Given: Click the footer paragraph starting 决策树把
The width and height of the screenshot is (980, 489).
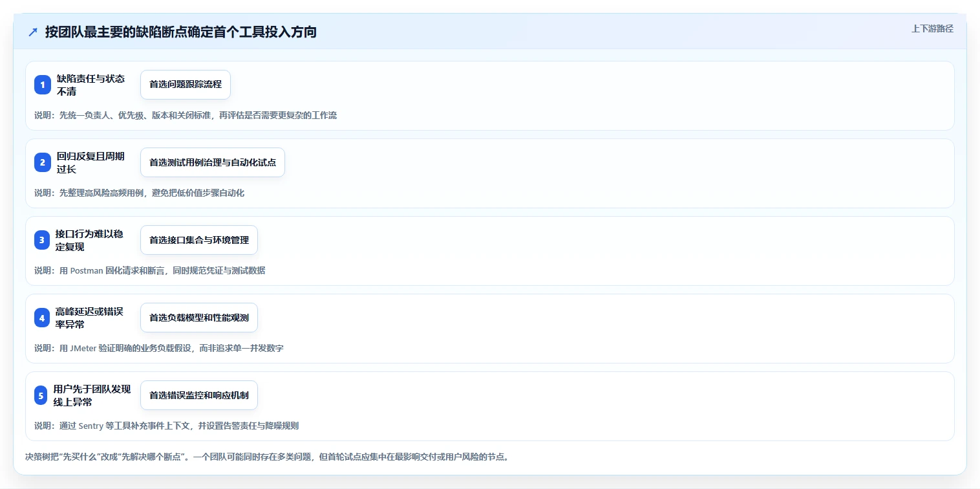Looking at the screenshot, I should pyautogui.click(x=267, y=457).
